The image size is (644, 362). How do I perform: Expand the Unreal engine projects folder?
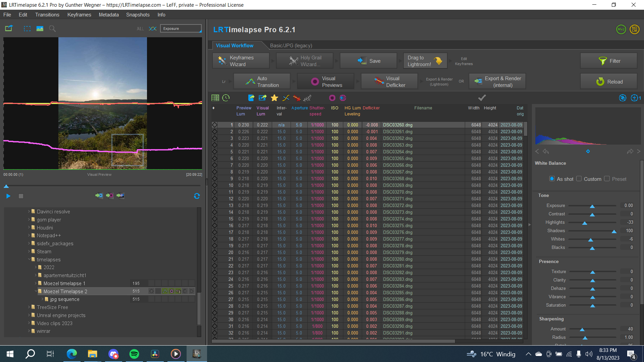(x=29, y=315)
